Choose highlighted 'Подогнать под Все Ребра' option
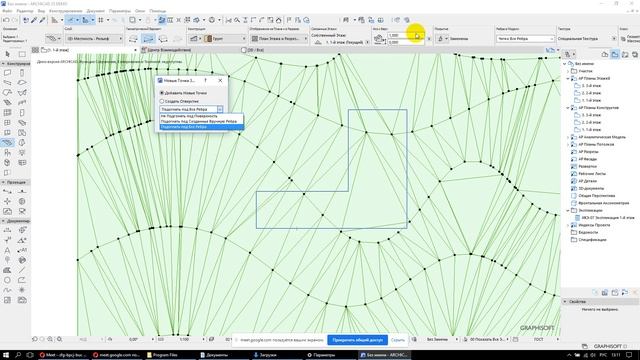Screen dimensions: 640x360 [202, 127]
